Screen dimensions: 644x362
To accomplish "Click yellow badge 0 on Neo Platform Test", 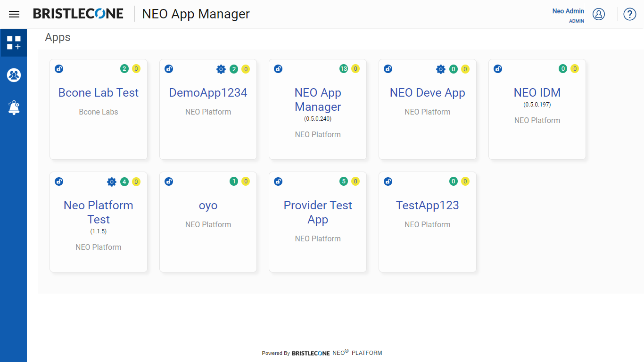I will tap(136, 182).
